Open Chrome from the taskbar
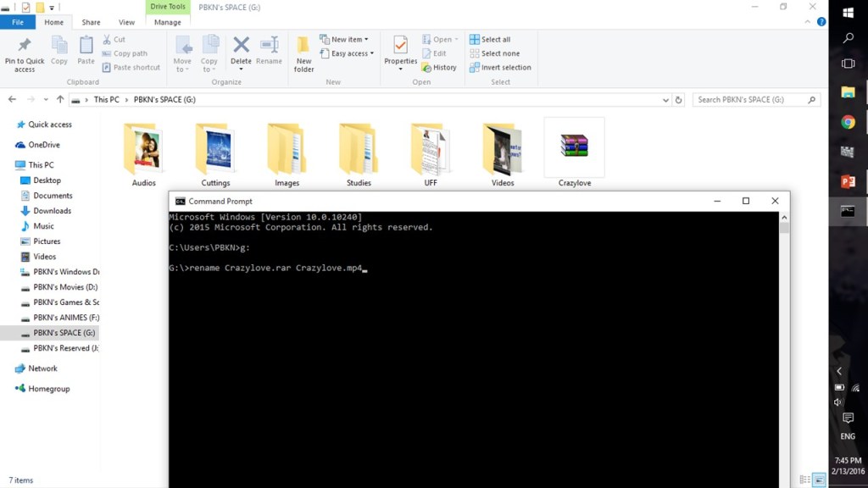This screenshot has height=488, width=868. (x=848, y=122)
